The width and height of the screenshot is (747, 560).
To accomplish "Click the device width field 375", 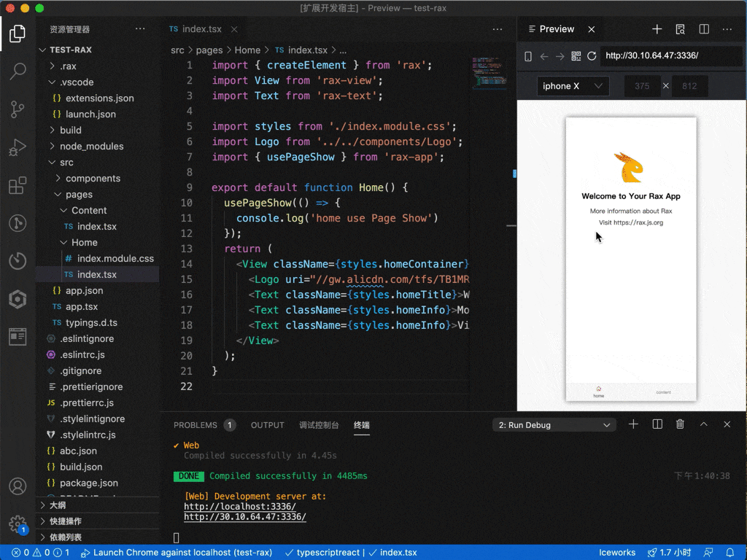I will [642, 86].
